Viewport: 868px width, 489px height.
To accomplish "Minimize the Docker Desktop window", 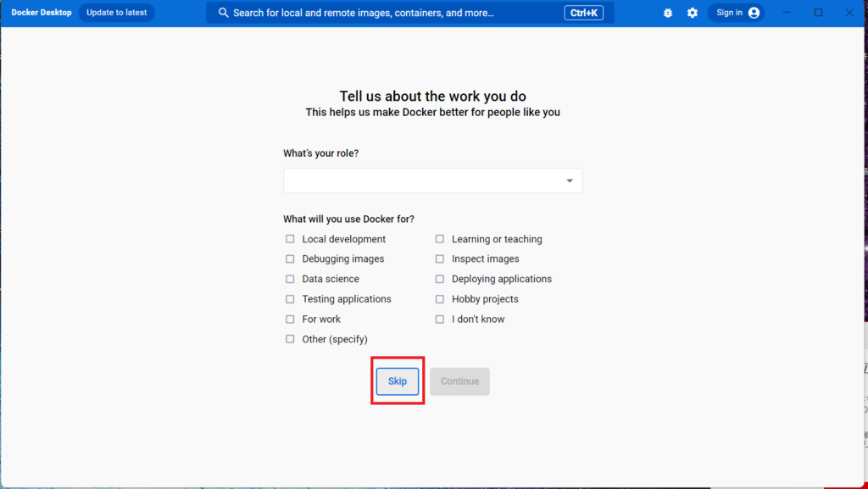I will tap(787, 12).
